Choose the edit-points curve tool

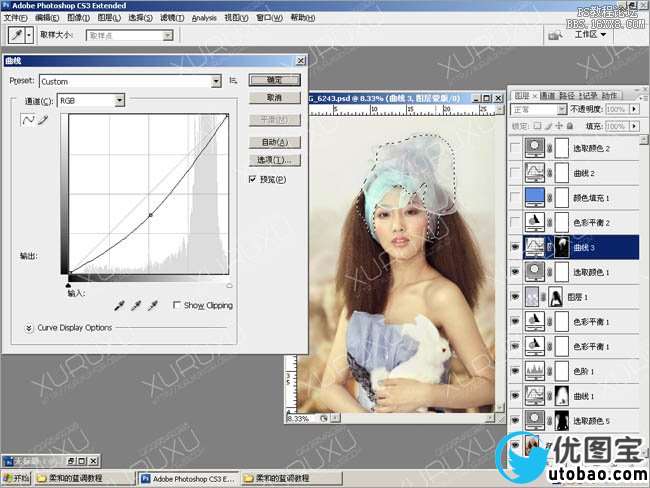tap(28, 120)
